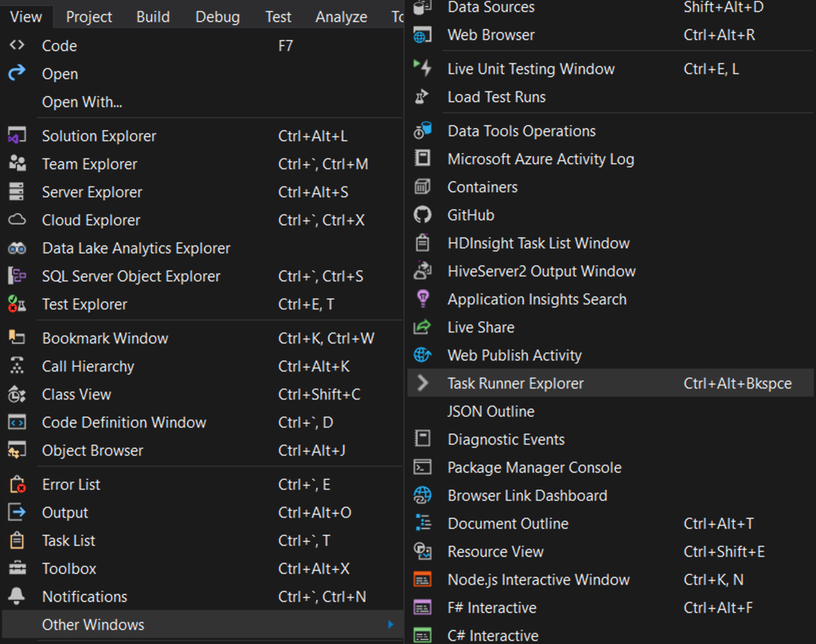Choose Open With... entry
The height and width of the screenshot is (644, 816).
[x=202, y=102]
